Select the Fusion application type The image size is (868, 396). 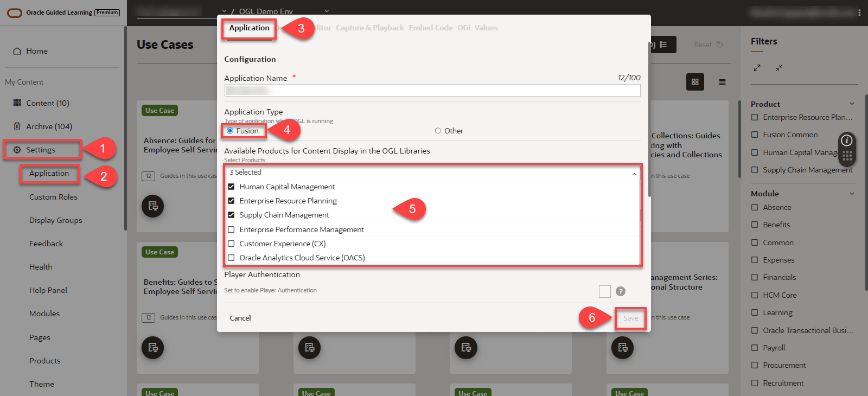click(x=230, y=131)
